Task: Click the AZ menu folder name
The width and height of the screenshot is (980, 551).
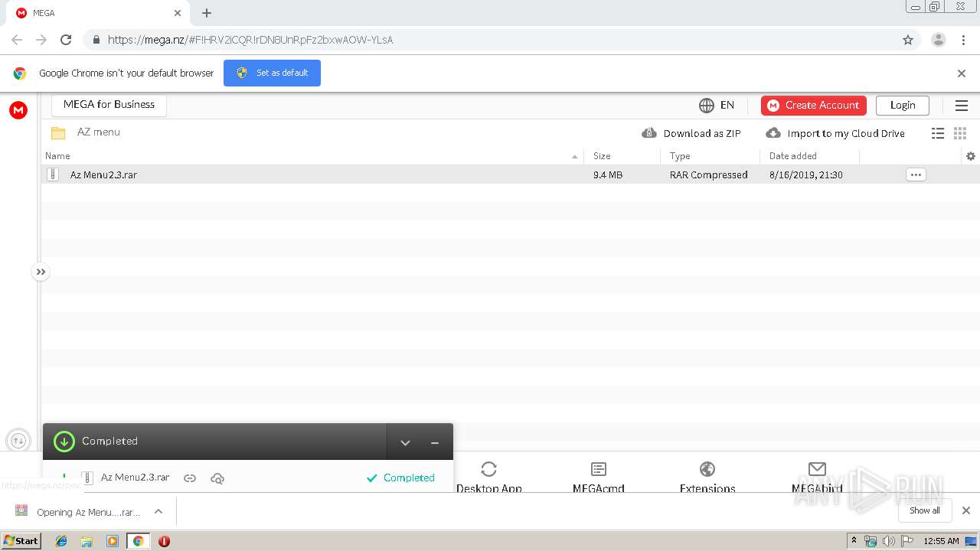Action: pos(99,132)
